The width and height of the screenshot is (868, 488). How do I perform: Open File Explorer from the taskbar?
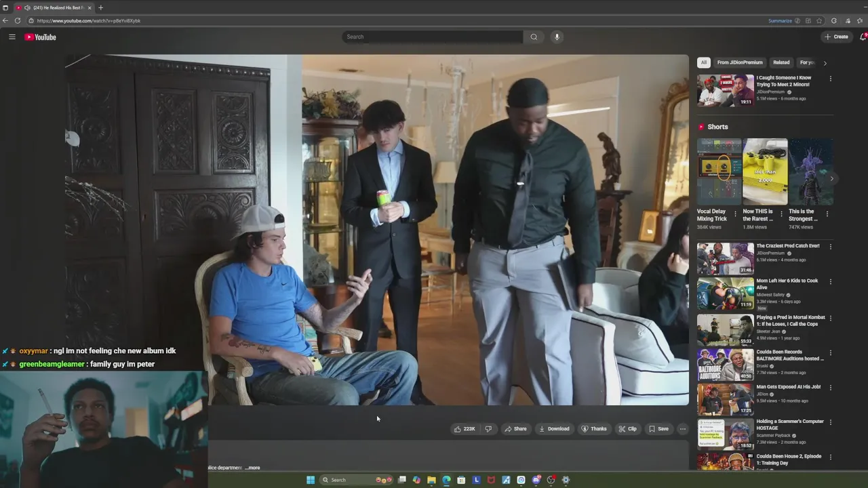[431, 480]
